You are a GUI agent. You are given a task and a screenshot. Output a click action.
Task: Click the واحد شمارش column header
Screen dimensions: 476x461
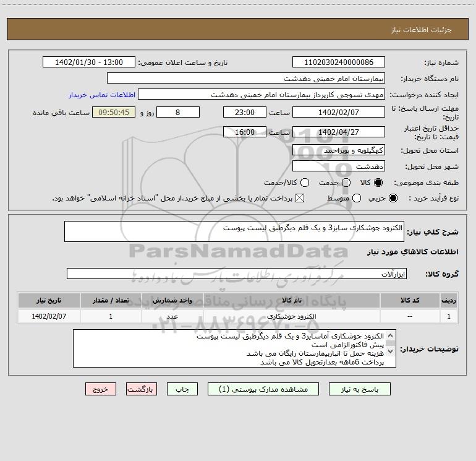click(172, 300)
